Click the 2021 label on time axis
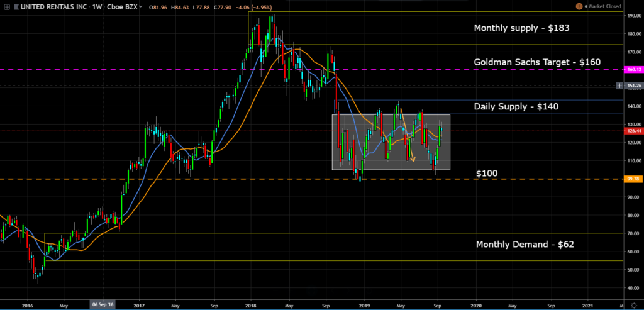 588,306
